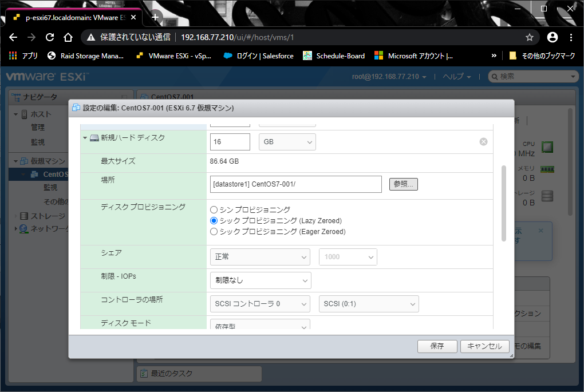Open the Schedule-Board bookmark
Viewport: 584px width, 392px height.
[x=334, y=56]
